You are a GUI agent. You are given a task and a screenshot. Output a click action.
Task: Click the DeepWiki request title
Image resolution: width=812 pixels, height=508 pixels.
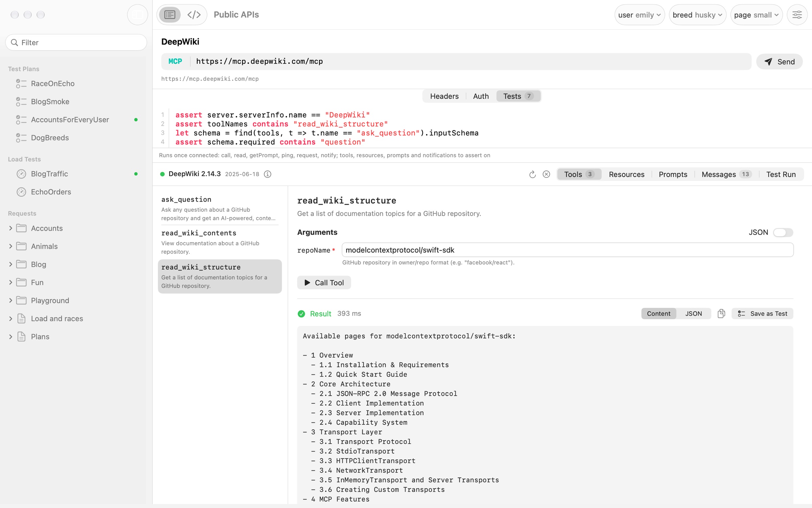(180, 42)
